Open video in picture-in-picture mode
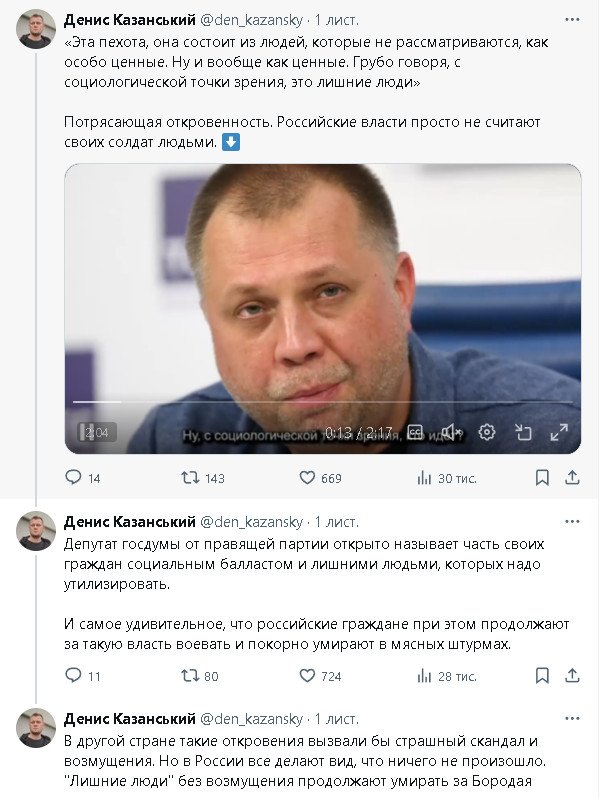This screenshot has height=798, width=606. 523,432
